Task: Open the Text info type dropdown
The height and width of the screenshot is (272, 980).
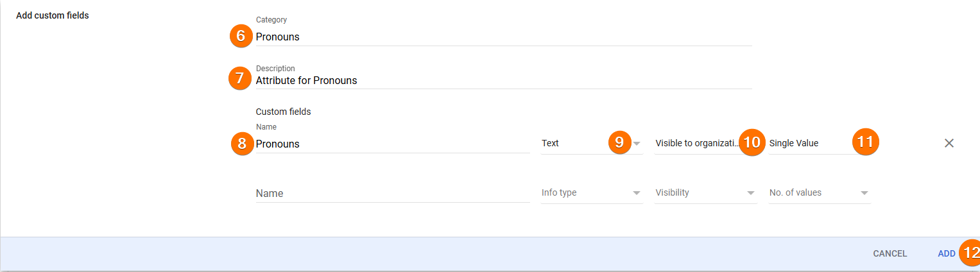Action: click(x=578, y=144)
